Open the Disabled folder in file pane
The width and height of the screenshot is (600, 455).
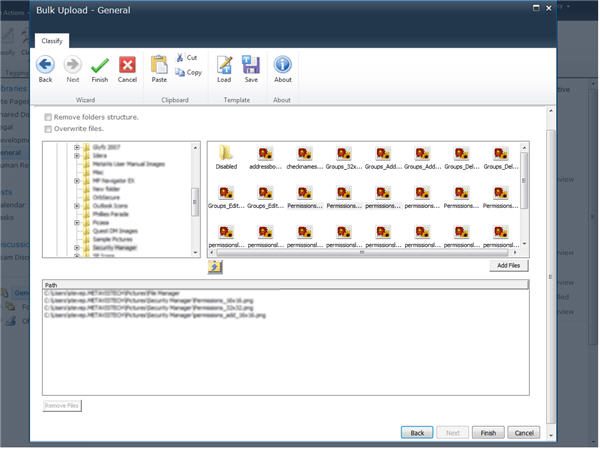226,157
